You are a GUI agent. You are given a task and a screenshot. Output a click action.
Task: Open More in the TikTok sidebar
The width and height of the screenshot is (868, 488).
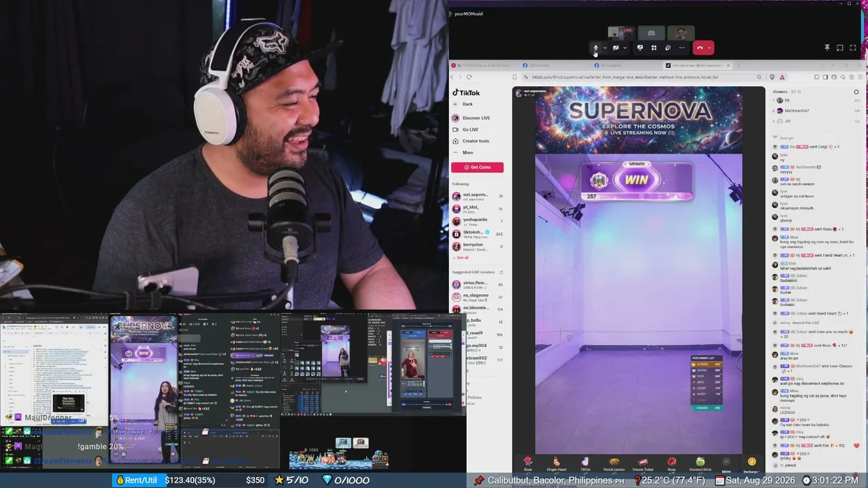[x=462, y=152]
